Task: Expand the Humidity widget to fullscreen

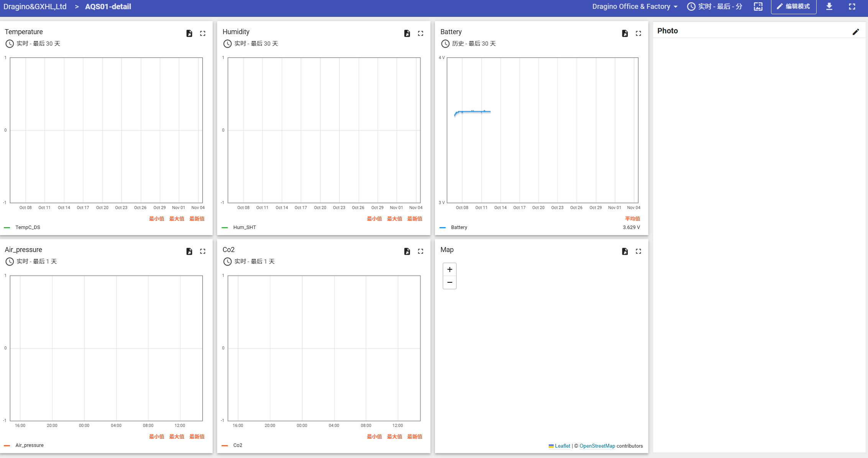Action: [420, 33]
